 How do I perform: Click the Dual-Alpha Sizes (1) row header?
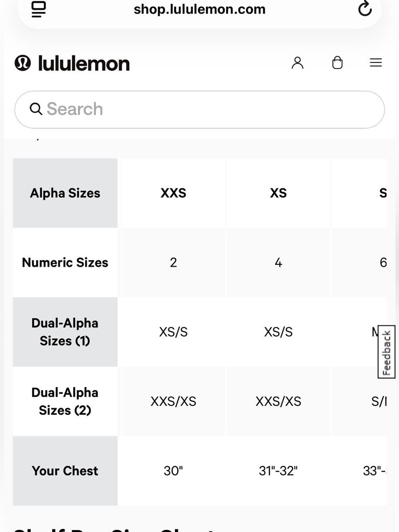click(65, 332)
